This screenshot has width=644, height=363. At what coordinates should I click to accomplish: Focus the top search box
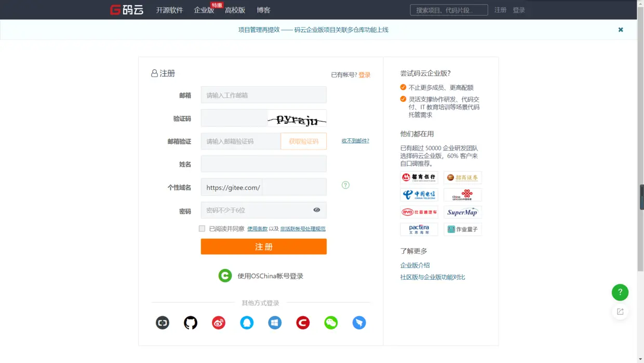tap(449, 10)
